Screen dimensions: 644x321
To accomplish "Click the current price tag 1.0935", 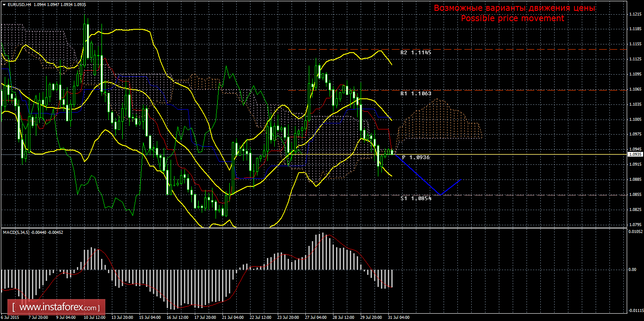I will 635,154.
